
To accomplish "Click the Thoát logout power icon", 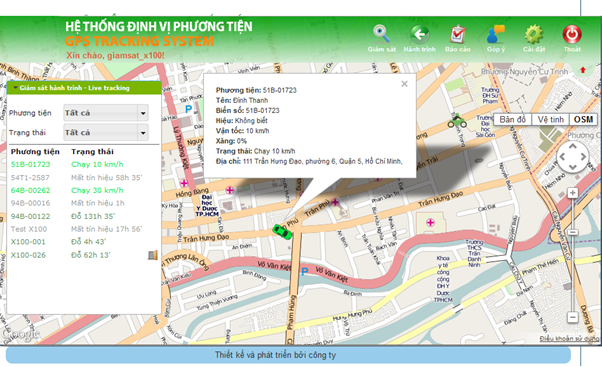I will [x=572, y=38].
